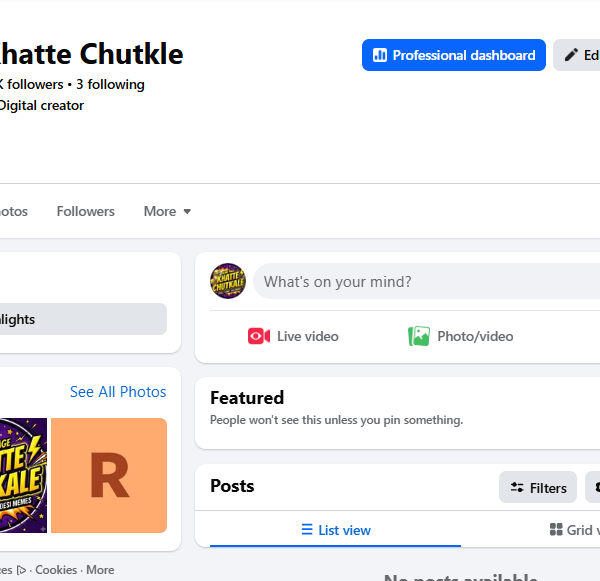Open the Photos tab
600x581 pixels.
tap(13, 211)
